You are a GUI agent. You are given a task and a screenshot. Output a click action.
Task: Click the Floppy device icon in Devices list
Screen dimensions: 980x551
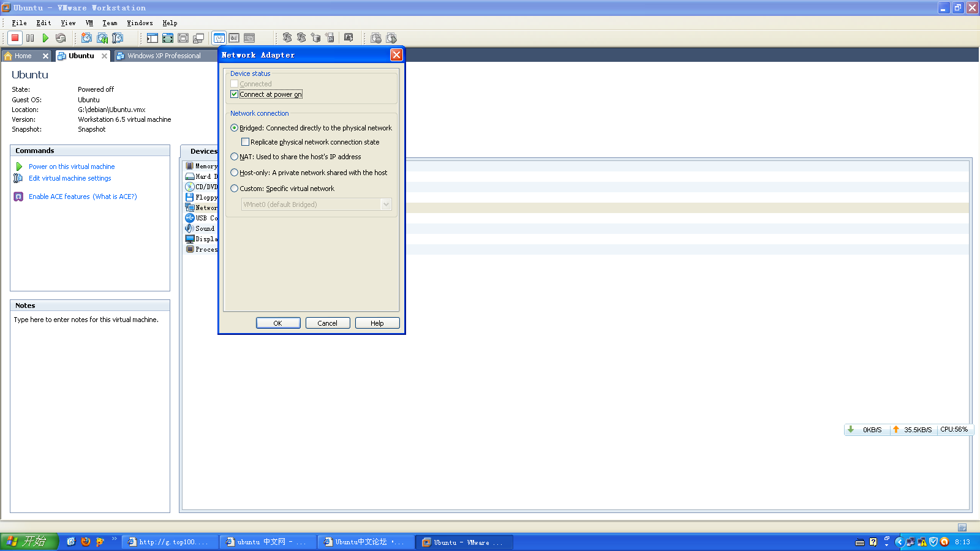190,197
